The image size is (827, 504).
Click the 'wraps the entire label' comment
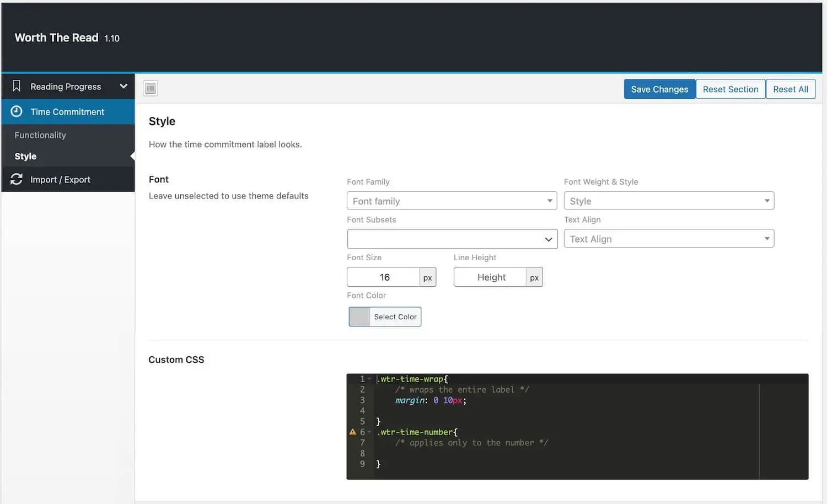[462, 389]
